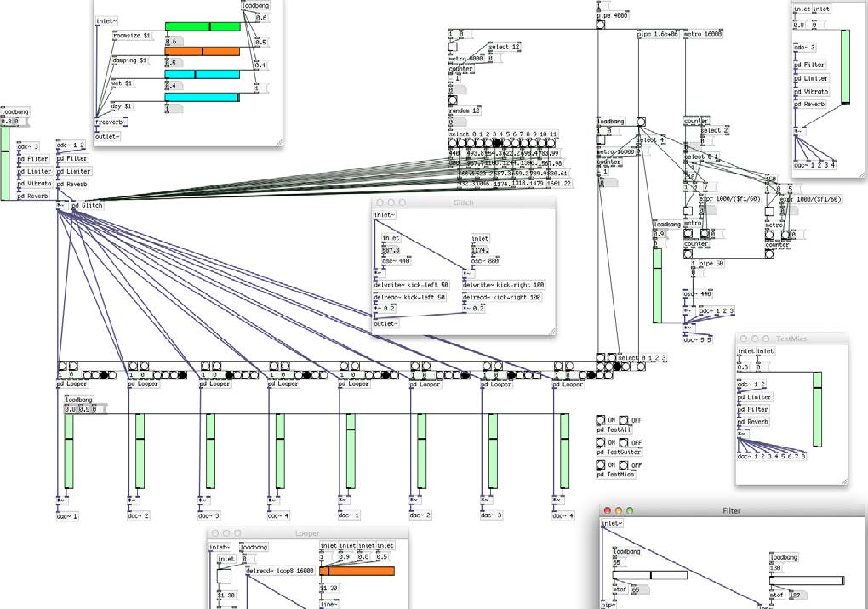Open the pd TestMics subpatch object

[617, 474]
